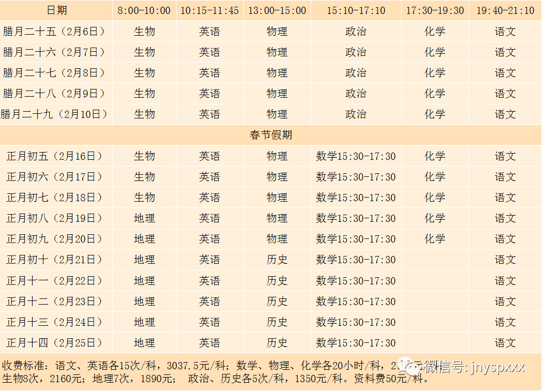
Task: Select the 日期 column header
Action: 56,10
